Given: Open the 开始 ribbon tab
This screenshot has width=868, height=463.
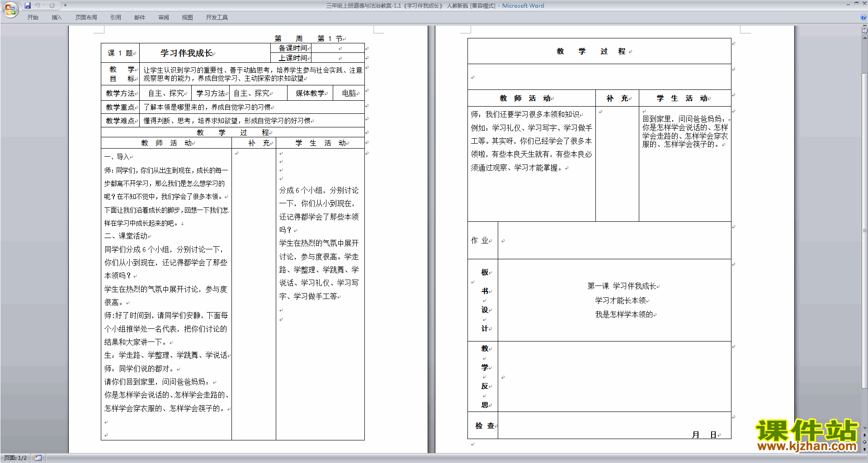Looking at the screenshot, I should tap(33, 18).
